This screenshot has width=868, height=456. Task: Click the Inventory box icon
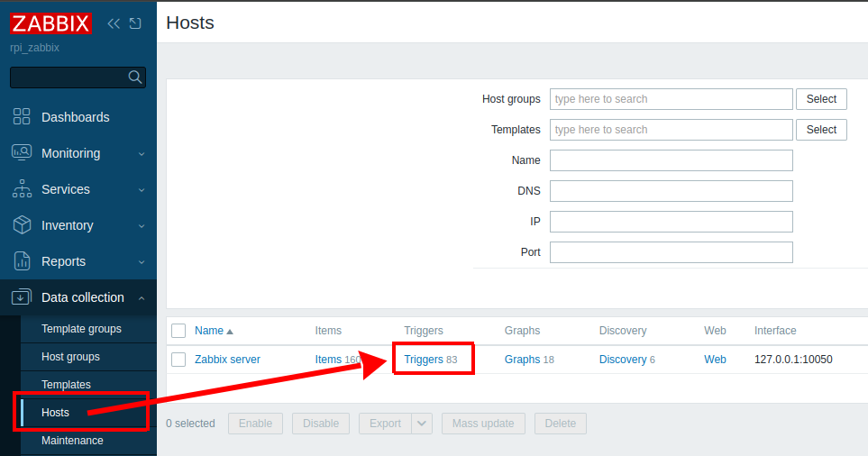click(x=22, y=224)
